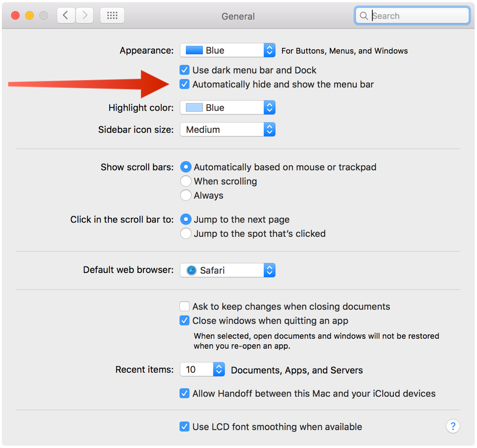Screen dimensions: 477x448
Task: Click the Safari compass icon
Action: [191, 270]
